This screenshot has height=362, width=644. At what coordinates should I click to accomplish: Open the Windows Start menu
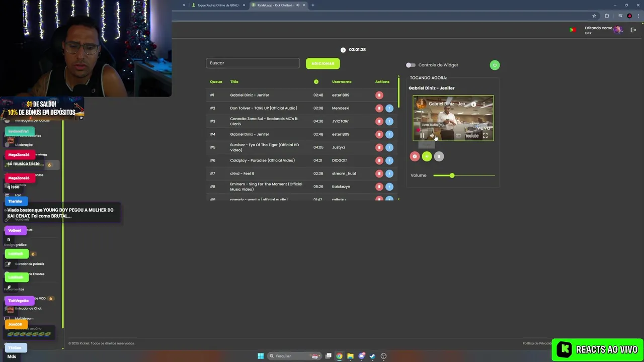261,356
